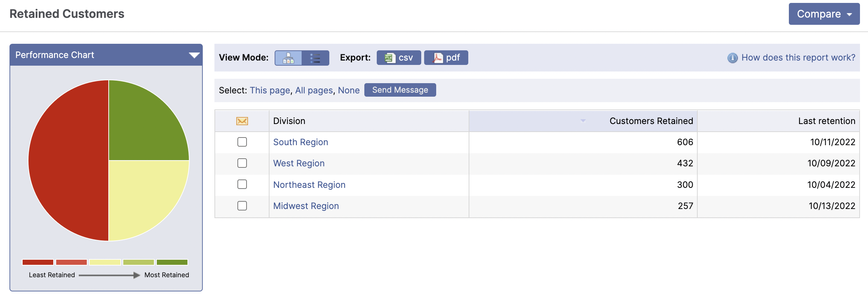Select This page link
The width and height of the screenshot is (868, 294).
pyautogui.click(x=270, y=90)
